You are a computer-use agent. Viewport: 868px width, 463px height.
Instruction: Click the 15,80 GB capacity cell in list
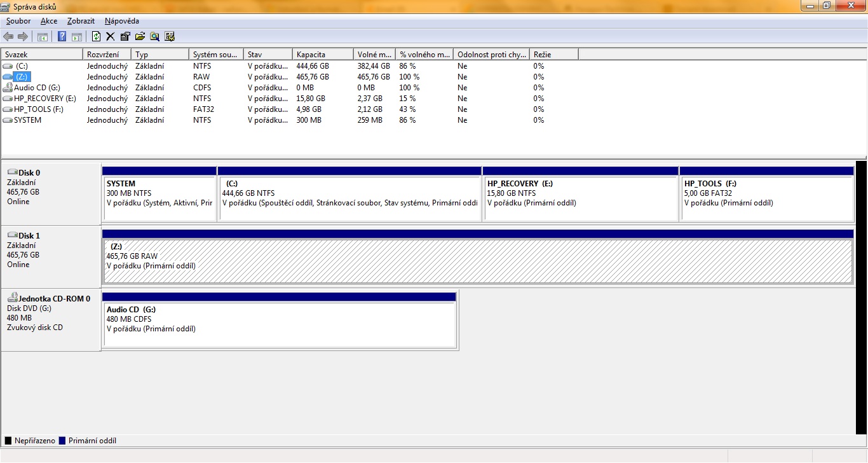[x=311, y=99]
